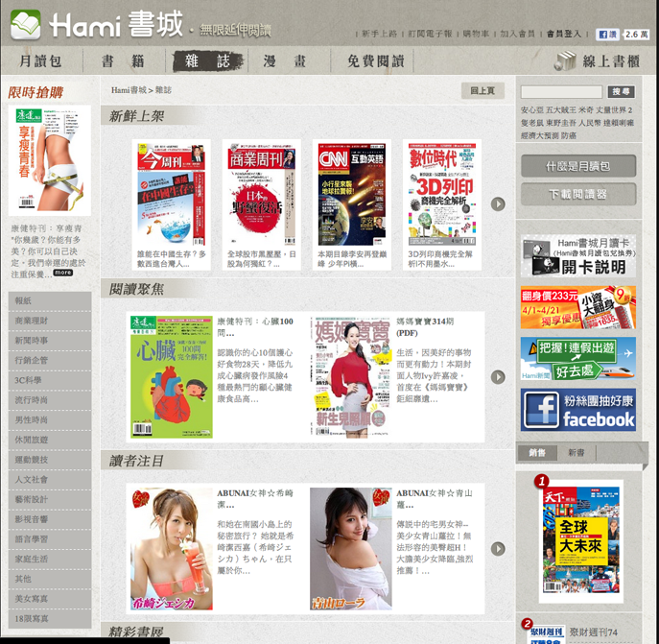Open the 漫畫 navigation tab

coord(285,61)
